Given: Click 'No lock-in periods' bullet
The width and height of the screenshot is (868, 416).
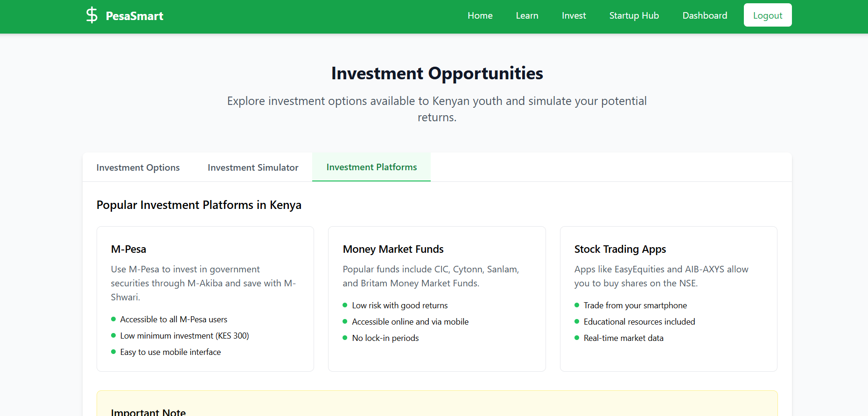Looking at the screenshot, I should click(x=385, y=338).
